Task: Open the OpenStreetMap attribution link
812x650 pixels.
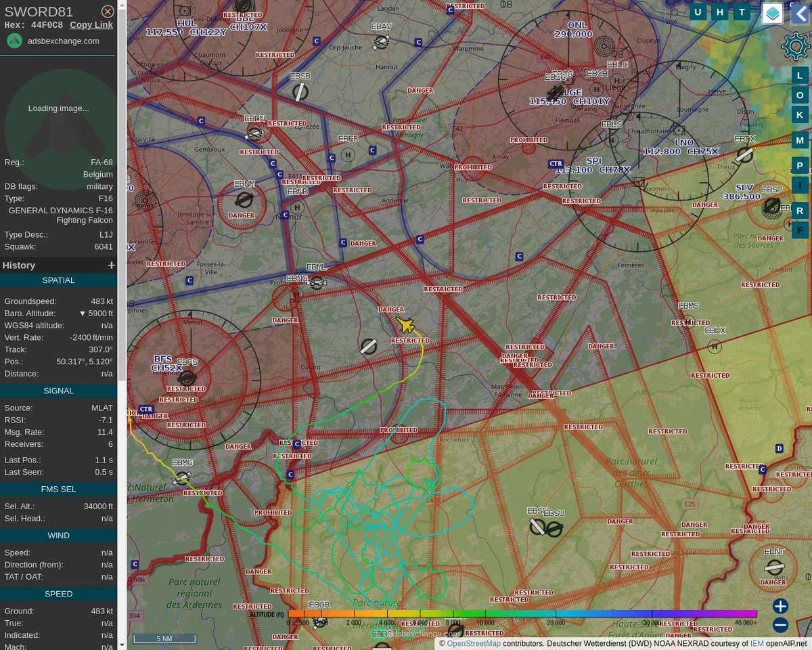Action: [474, 643]
